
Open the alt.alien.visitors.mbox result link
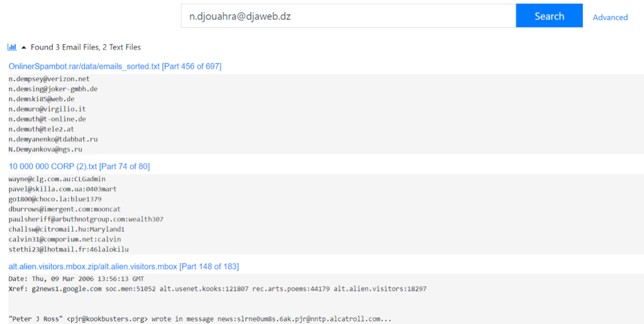click(124, 266)
